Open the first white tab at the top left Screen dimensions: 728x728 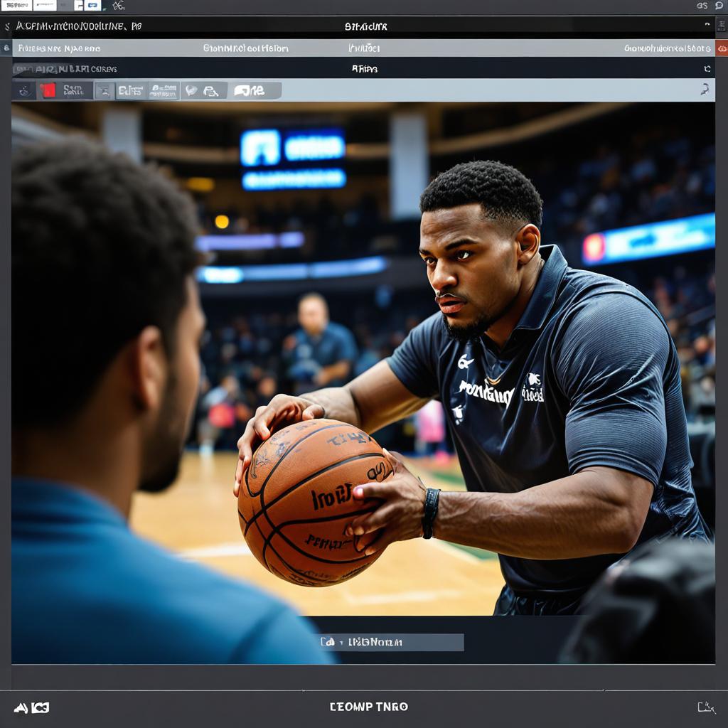(16, 5)
